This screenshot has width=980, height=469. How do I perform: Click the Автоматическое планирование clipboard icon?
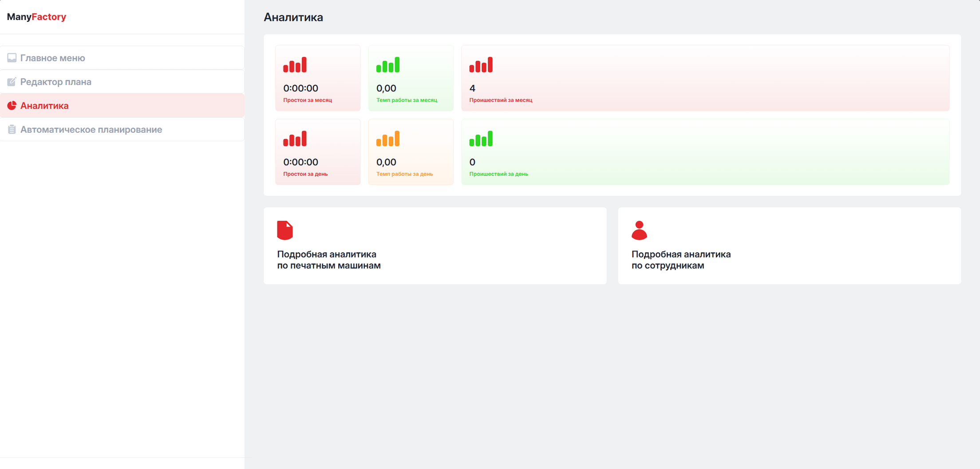click(x=12, y=129)
